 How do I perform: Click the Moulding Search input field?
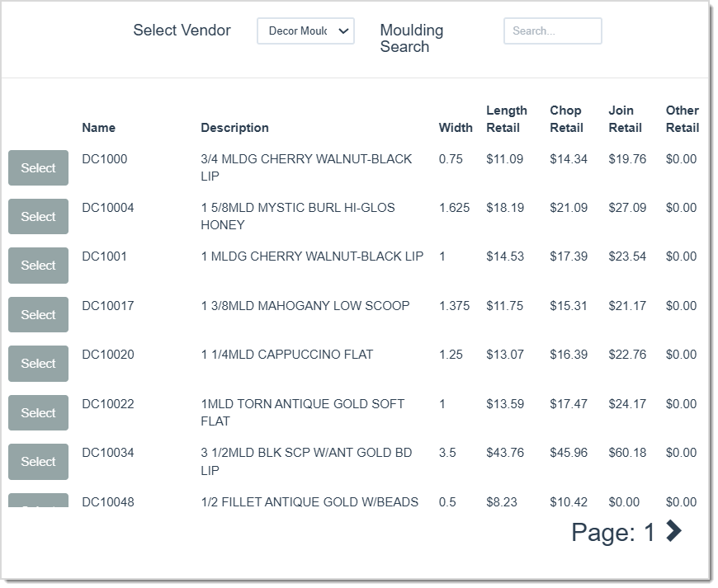pos(552,31)
